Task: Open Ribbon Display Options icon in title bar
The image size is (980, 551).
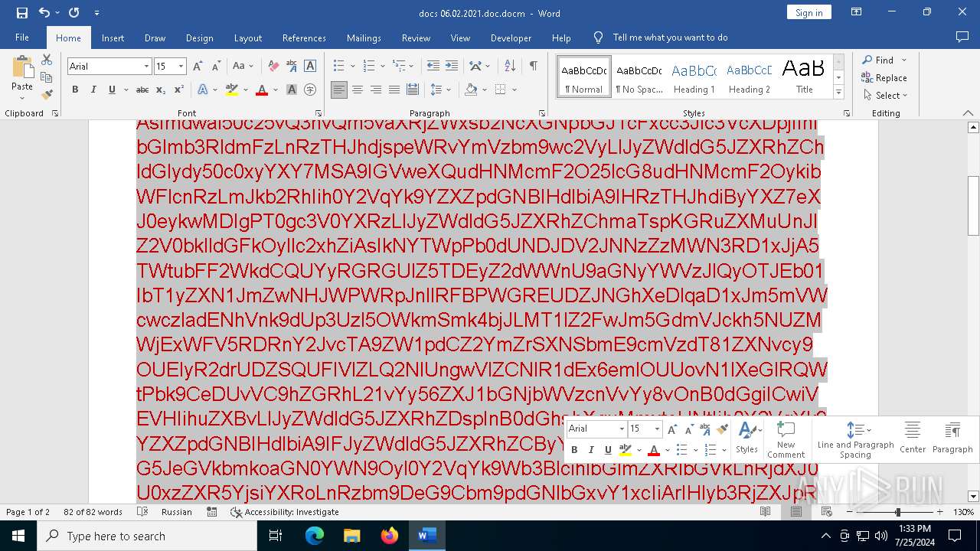Action: (857, 12)
